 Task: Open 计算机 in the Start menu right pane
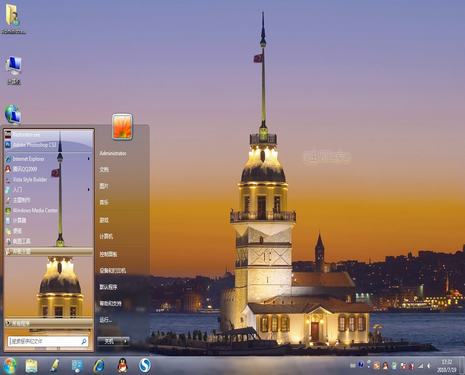[x=106, y=236]
